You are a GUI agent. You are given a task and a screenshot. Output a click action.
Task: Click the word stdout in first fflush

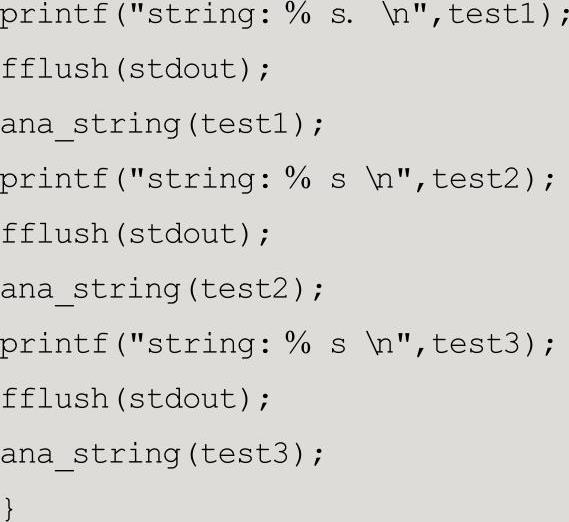(183, 69)
